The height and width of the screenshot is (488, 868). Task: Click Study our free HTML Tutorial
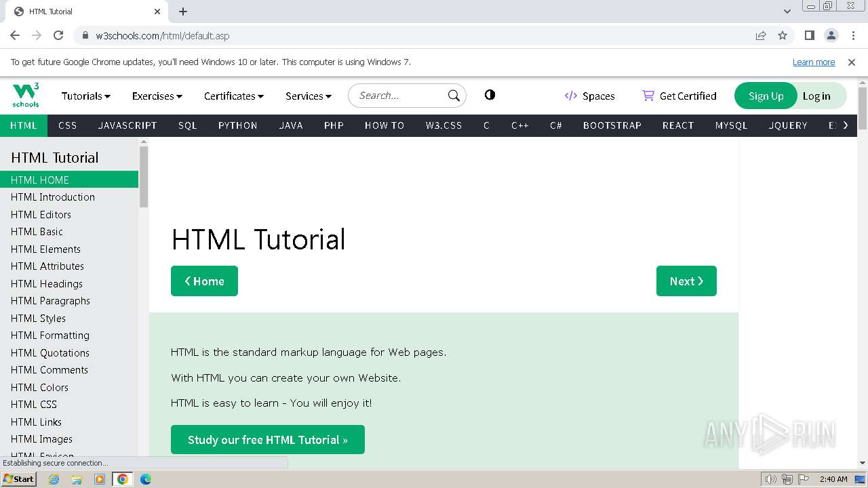(x=268, y=439)
